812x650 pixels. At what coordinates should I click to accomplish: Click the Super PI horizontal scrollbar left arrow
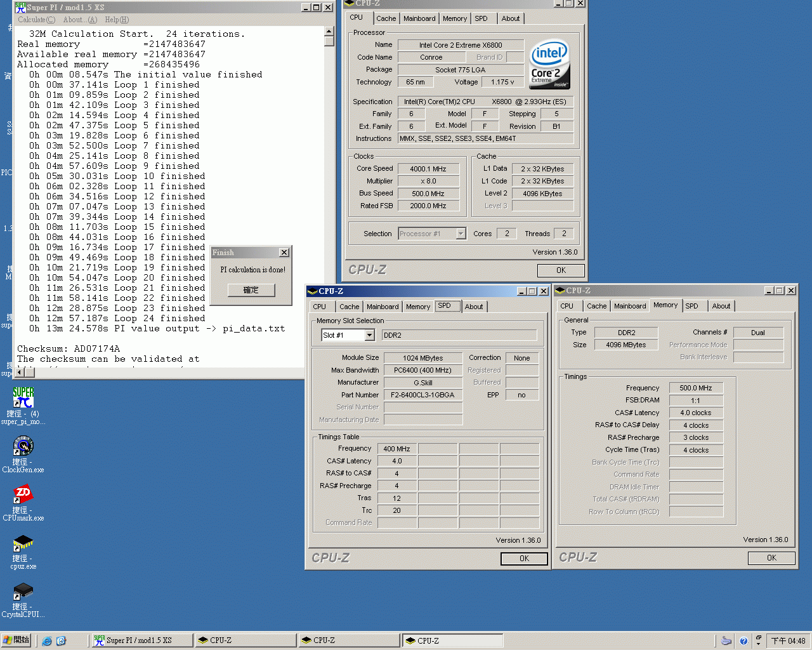[19, 373]
